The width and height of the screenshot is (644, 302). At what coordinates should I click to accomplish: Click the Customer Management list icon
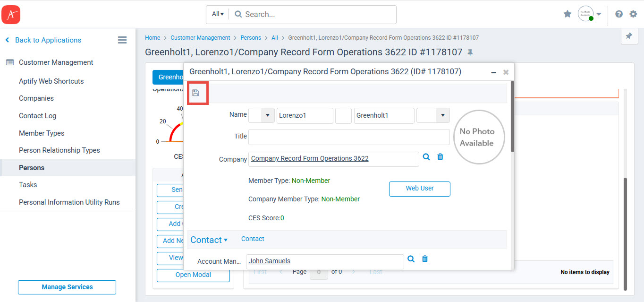tap(10, 62)
